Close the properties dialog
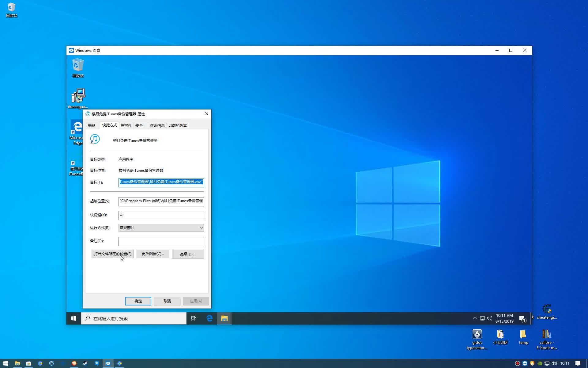 coord(207,114)
